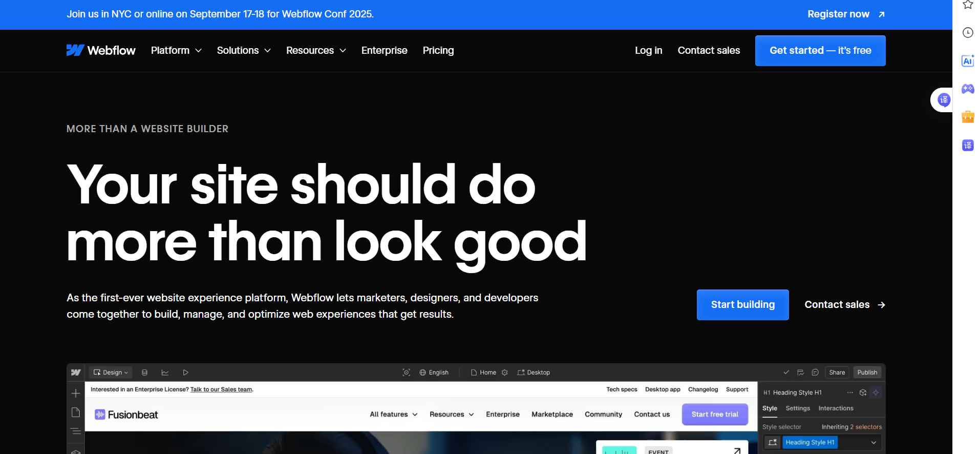980x454 pixels.
Task: Click Contact sales link with arrow in hero
Action: pyautogui.click(x=845, y=305)
